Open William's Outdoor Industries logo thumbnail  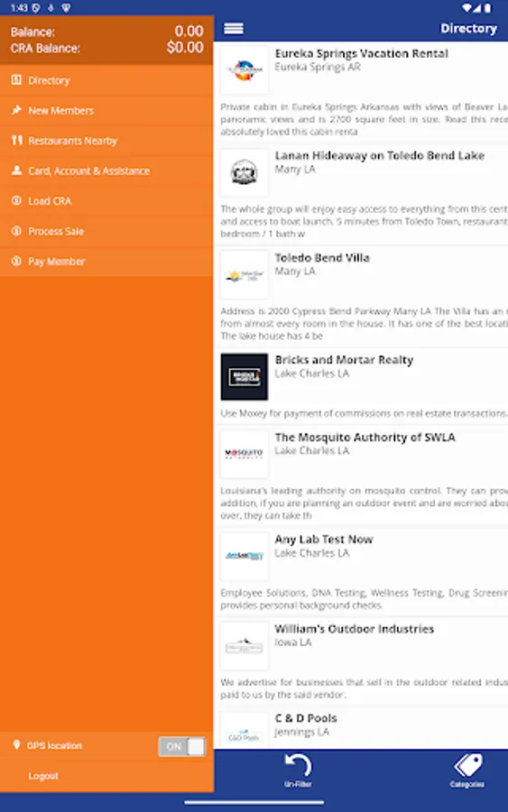click(245, 646)
